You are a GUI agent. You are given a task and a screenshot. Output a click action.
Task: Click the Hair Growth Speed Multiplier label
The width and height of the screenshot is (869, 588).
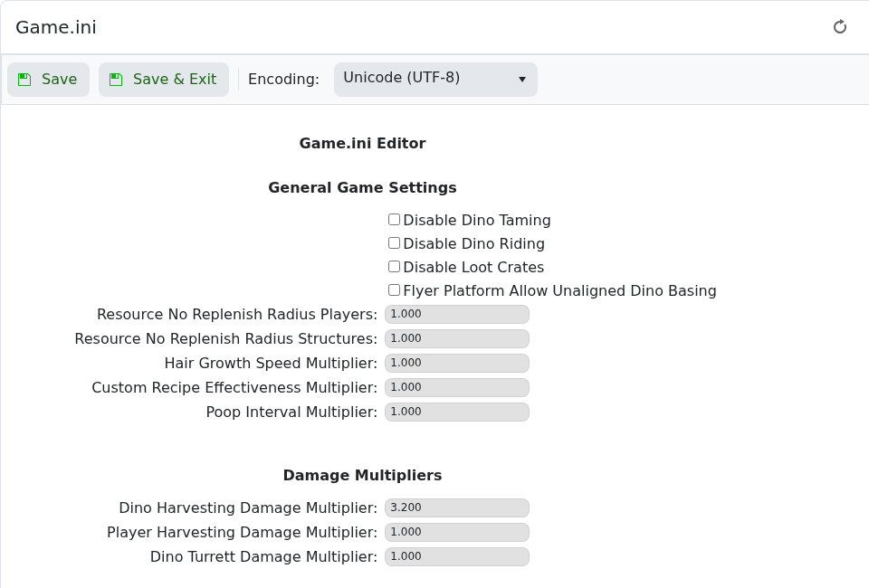pyautogui.click(x=271, y=364)
